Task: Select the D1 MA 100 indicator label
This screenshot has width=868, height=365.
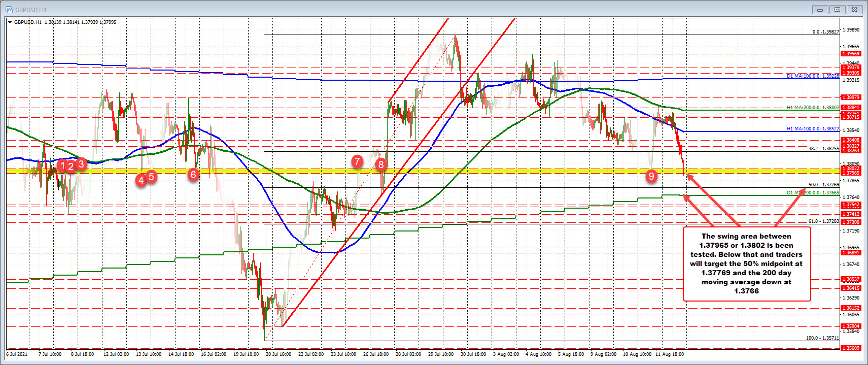Action: (813, 76)
